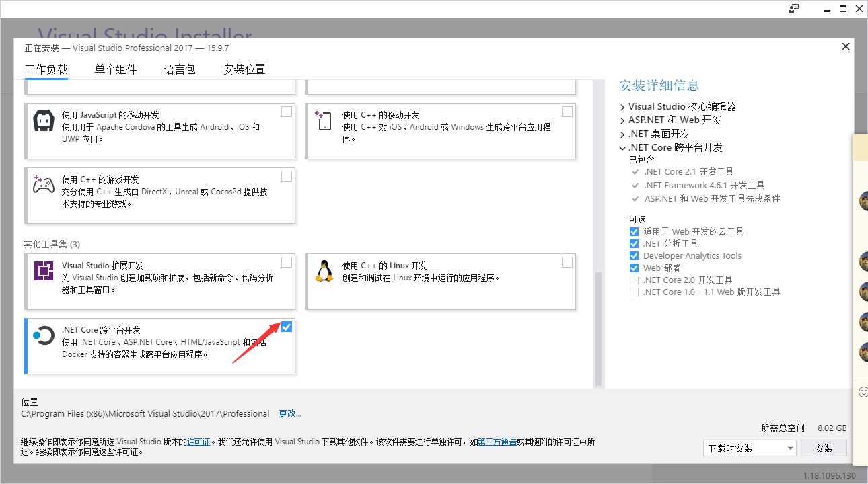
Task: Uncheck Developer Analytics Tools option
Action: pyautogui.click(x=634, y=255)
